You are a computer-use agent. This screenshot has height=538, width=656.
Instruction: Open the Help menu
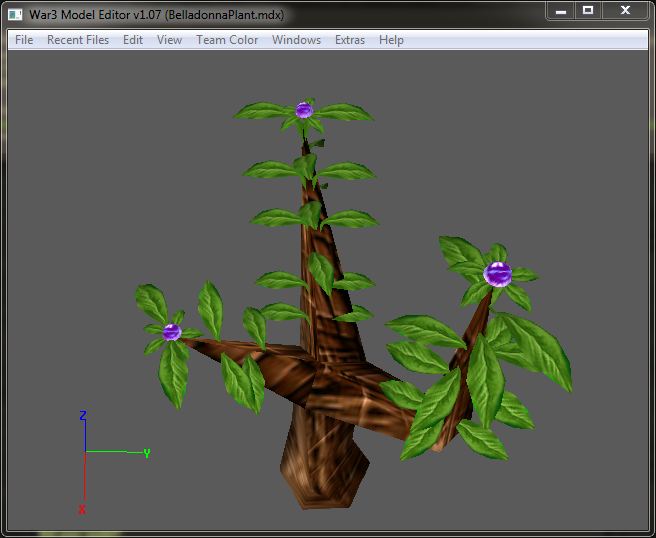(x=391, y=40)
